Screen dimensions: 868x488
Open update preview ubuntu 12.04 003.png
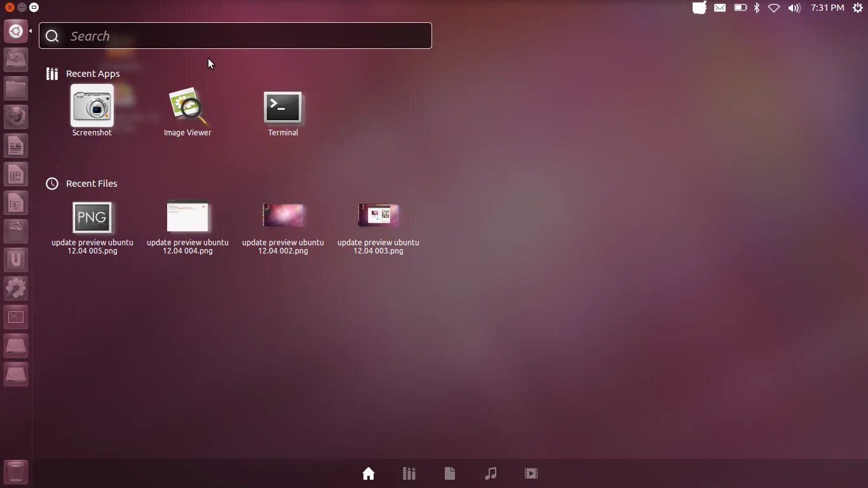click(378, 227)
